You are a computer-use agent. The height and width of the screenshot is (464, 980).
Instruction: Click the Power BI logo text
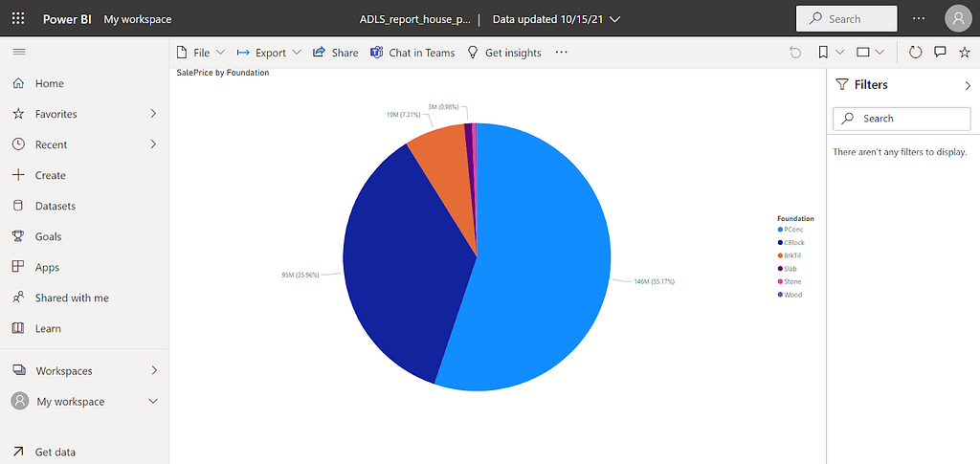pyautogui.click(x=67, y=19)
